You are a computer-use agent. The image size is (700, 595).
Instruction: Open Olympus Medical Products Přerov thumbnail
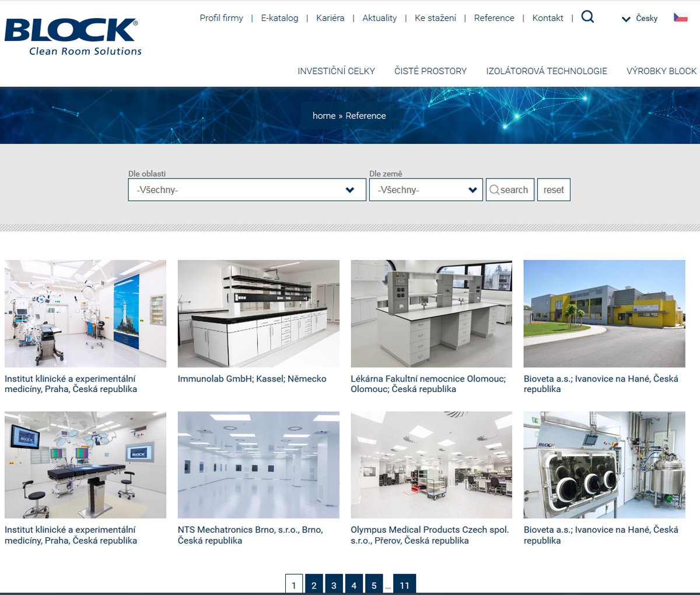click(x=431, y=465)
